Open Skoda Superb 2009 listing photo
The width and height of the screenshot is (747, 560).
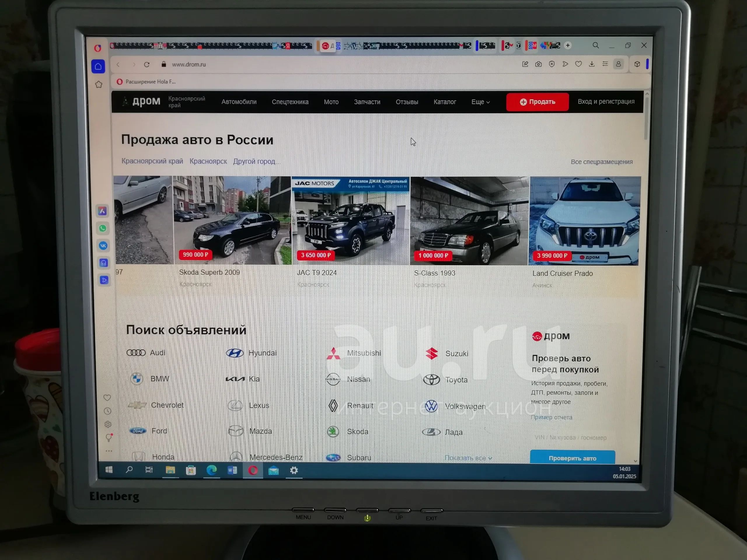coord(232,220)
